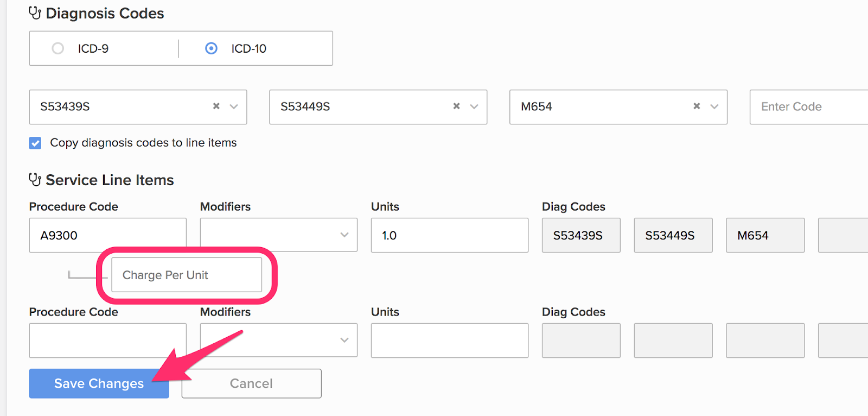This screenshot has width=868, height=416.
Task: Click the Cancel button
Action: (252, 383)
